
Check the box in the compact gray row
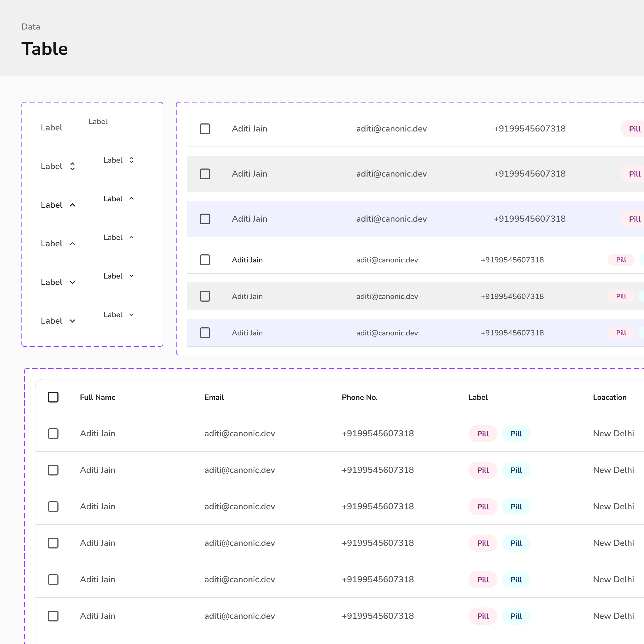[205, 296]
